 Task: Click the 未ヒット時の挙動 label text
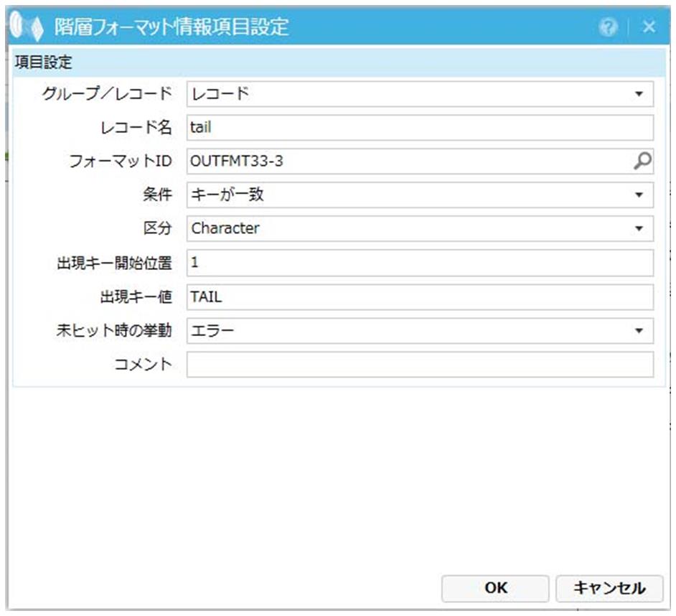(x=114, y=331)
